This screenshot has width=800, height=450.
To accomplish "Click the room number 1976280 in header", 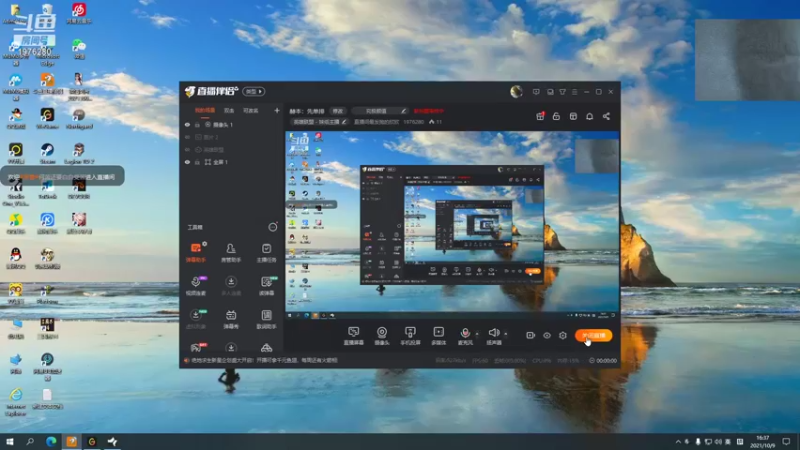I will coord(414,122).
